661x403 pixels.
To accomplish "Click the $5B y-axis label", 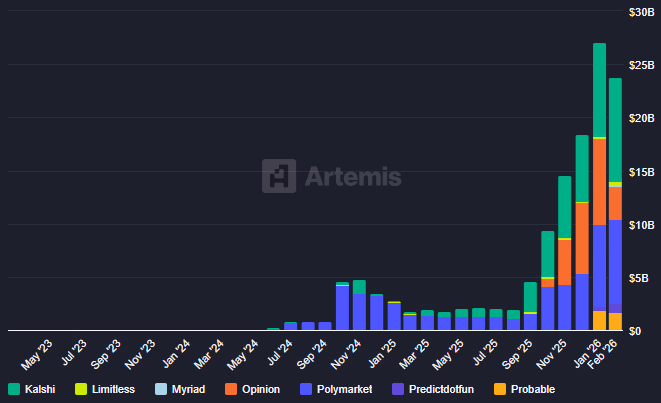I will pyautogui.click(x=639, y=278).
